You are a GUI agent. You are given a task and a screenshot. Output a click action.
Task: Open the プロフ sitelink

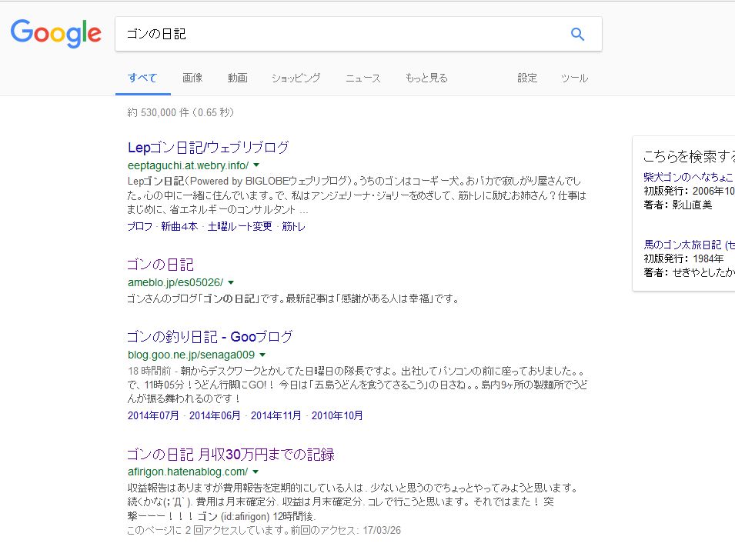pyautogui.click(x=139, y=226)
